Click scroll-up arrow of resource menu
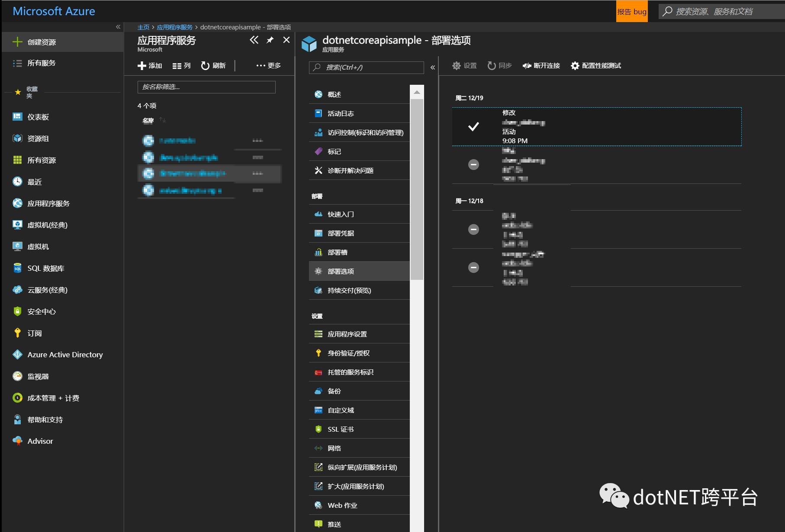This screenshot has width=785, height=532. (417, 92)
